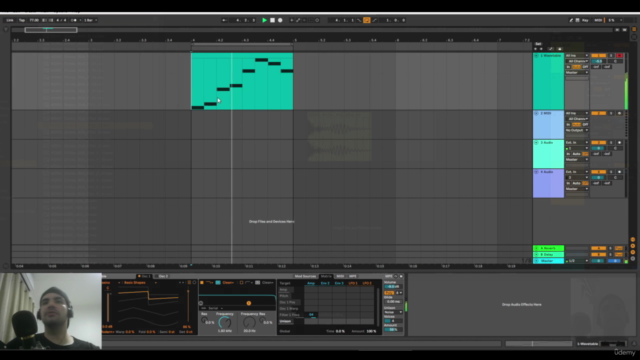Open the Wavetable track Master output dropdown
The height and width of the screenshot is (360, 640).
point(577,72)
